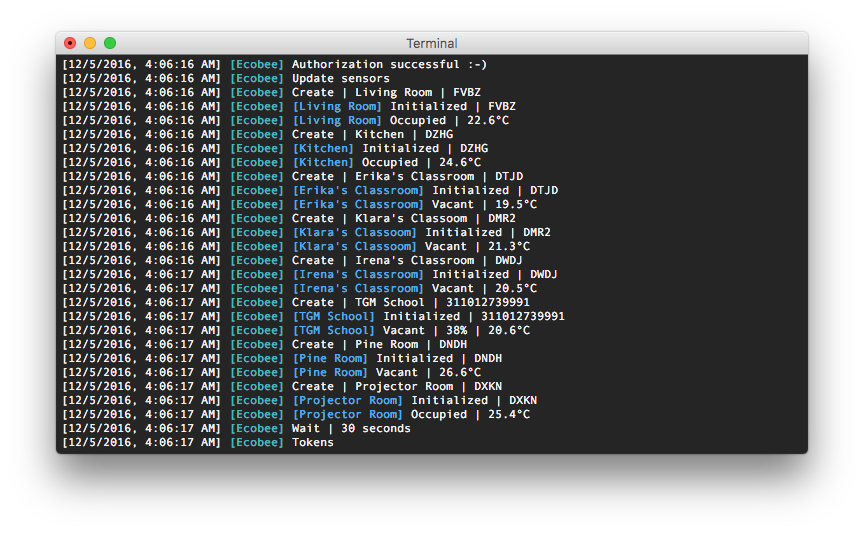Minimize Terminal using the yellow button
864x534 pixels.
(90, 43)
